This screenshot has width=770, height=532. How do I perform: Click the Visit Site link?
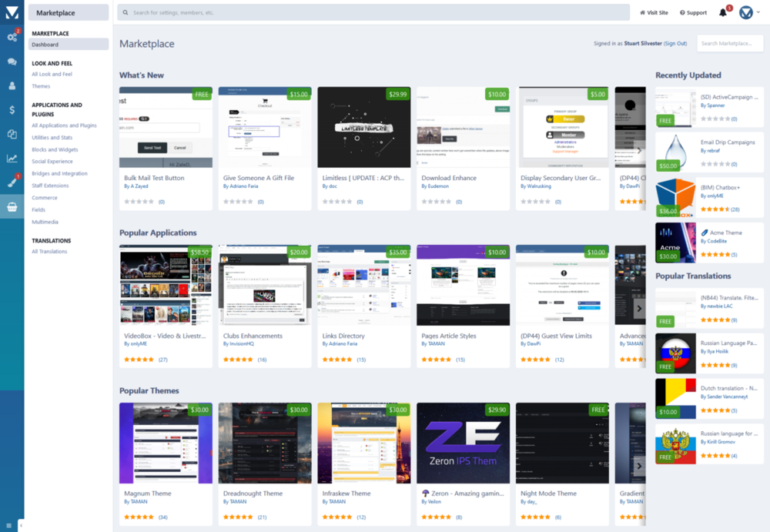coord(656,12)
